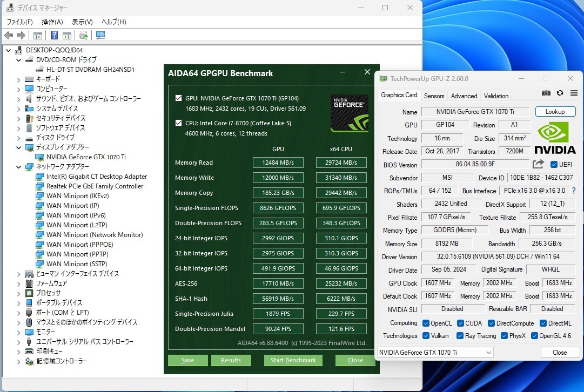Open the GPU selection dropdown in GPU-Z
Screen dimensions: 584x392
click(435, 352)
